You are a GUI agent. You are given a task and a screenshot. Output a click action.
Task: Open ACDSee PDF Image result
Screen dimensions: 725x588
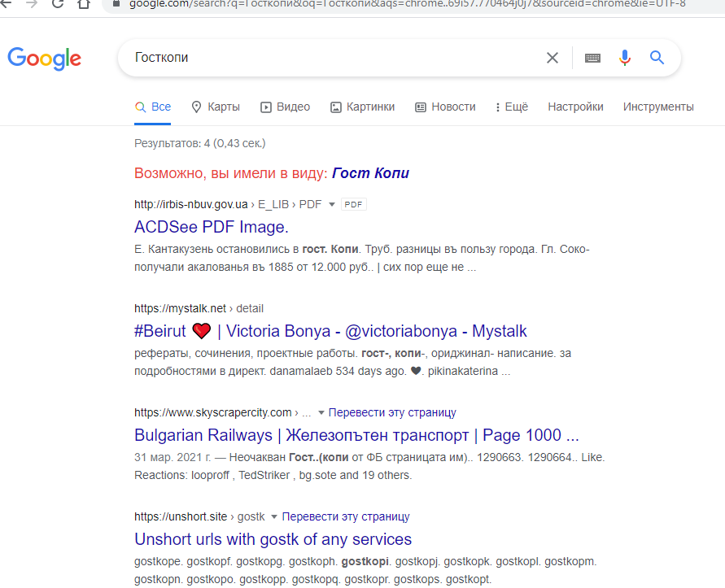click(x=212, y=227)
